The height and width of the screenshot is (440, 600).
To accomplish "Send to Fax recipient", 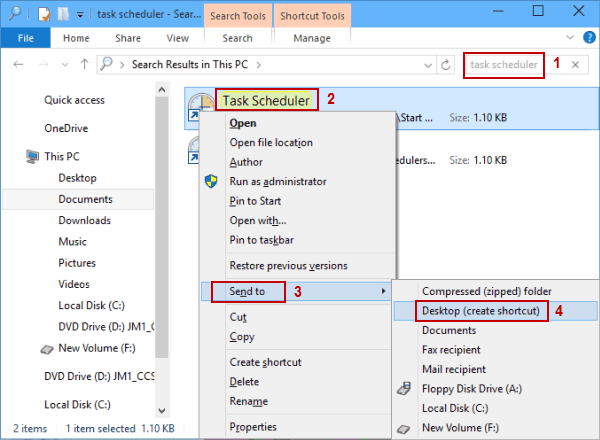I will pyautogui.click(x=451, y=350).
